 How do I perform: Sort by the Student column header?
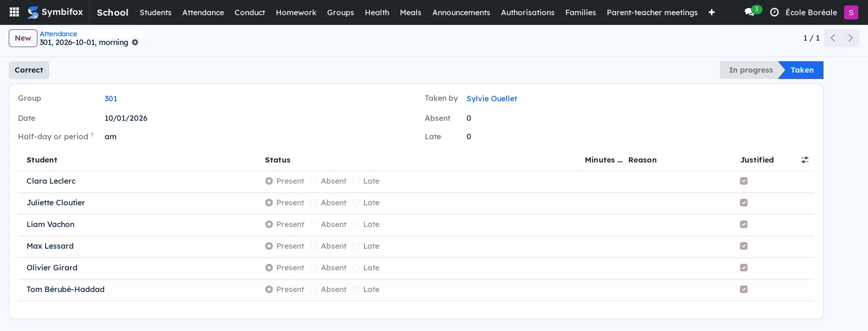point(42,160)
